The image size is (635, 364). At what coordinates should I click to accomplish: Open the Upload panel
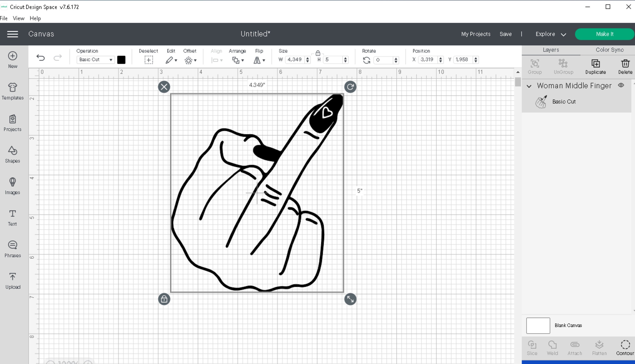coord(12,280)
